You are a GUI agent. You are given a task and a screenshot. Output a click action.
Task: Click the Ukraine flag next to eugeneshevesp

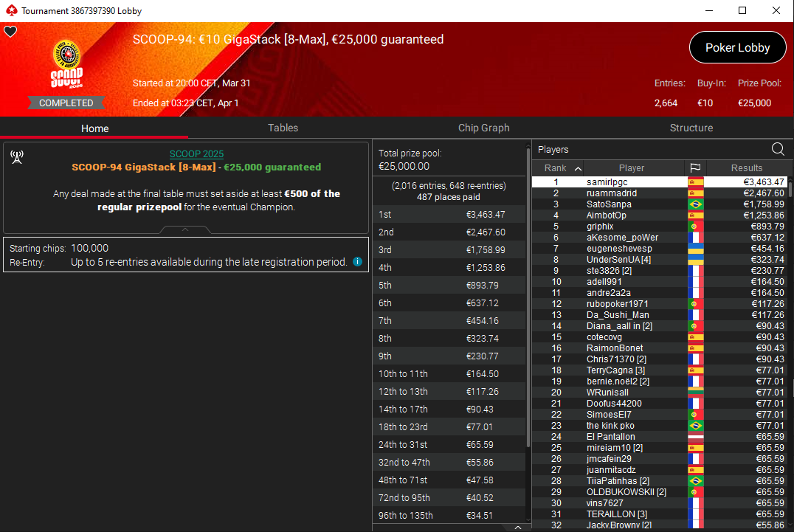click(x=696, y=249)
